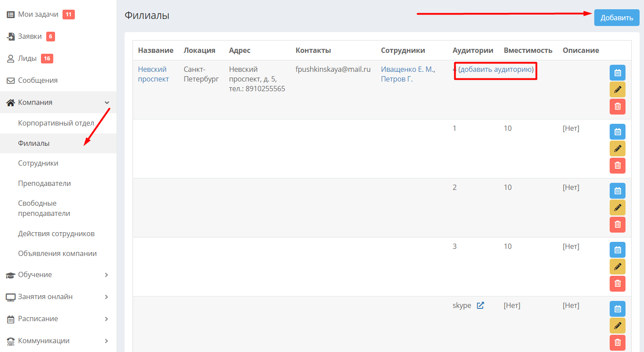Click the Мои задачи badge 11
Screen dimensions: 644x352
[x=69, y=15]
